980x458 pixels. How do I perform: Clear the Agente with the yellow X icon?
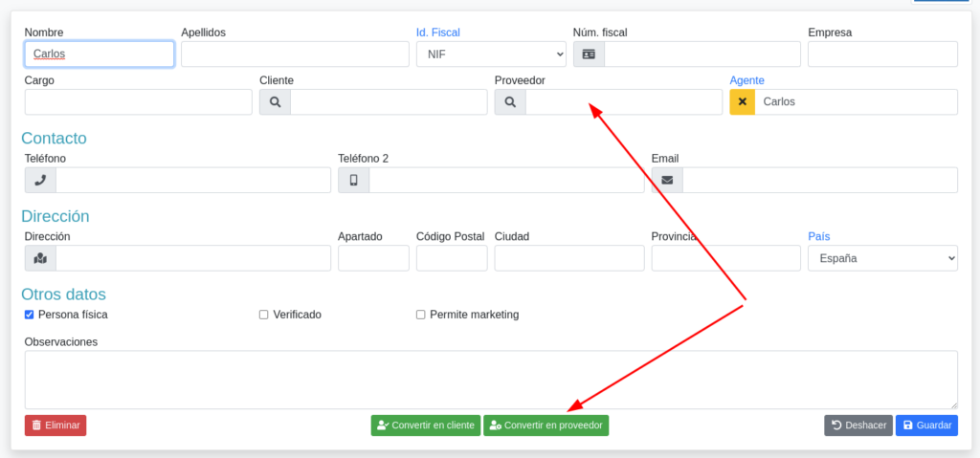click(x=743, y=102)
